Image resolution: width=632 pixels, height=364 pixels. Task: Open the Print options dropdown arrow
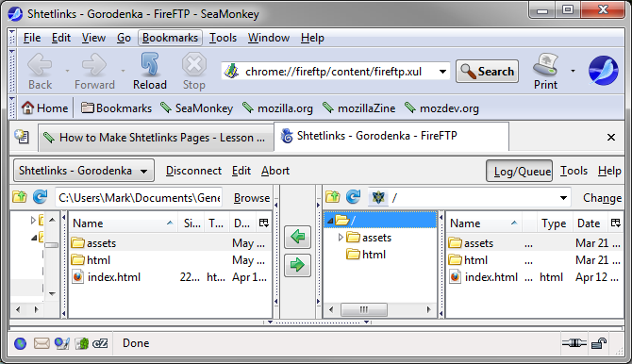pos(573,71)
